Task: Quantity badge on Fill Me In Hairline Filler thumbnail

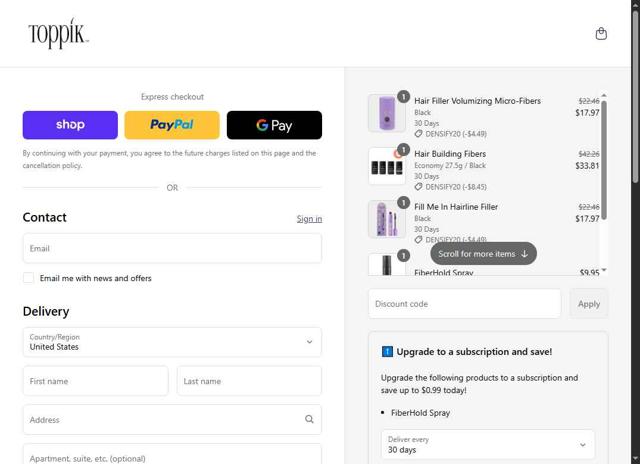Action: [x=403, y=203]
